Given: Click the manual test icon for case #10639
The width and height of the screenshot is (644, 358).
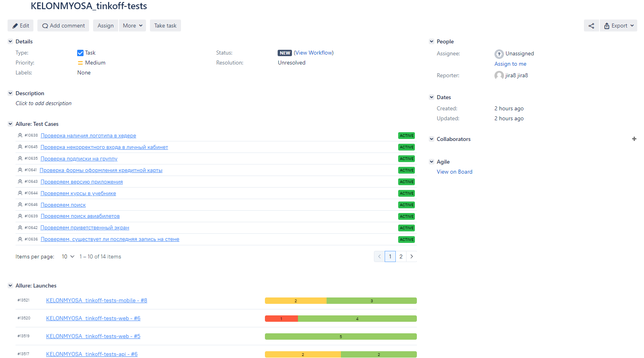Looking at the screenshot, I should click(20, 216).
